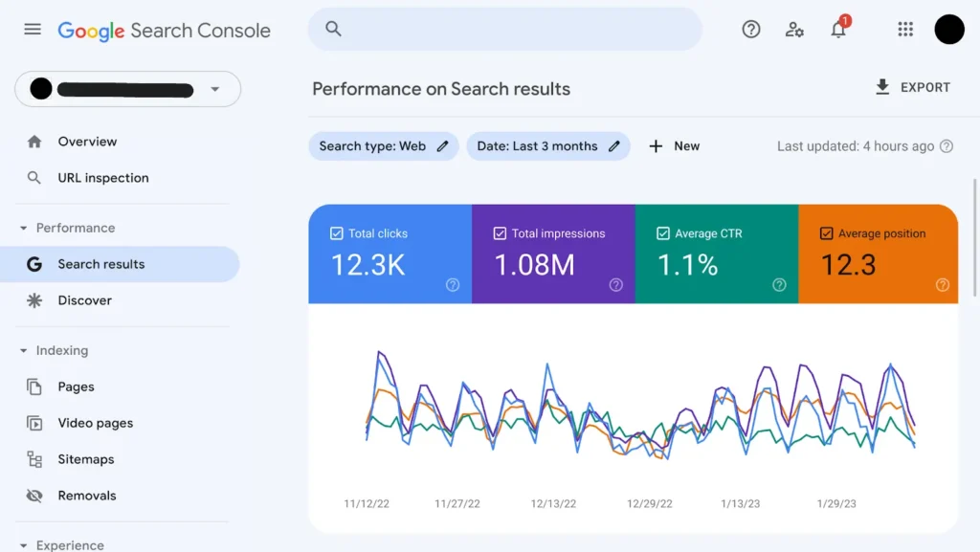Click the 11/12/22 date on chart axis

click(367, 504)
